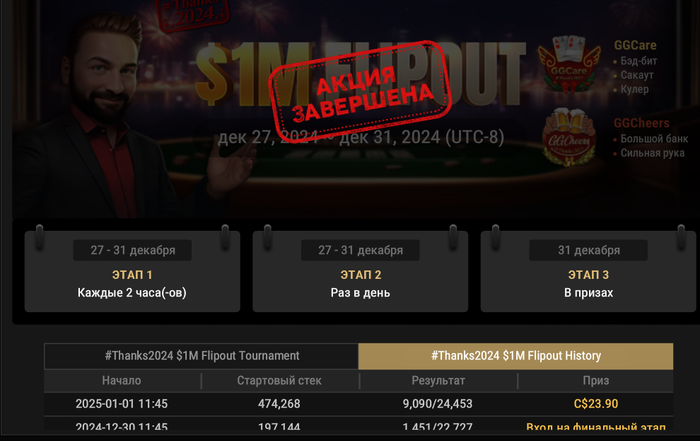Image resolution: width=700 pixels, height=441 pixels.
Task: Click the GGCheers beer mugs badge icon
Action: 568,138
